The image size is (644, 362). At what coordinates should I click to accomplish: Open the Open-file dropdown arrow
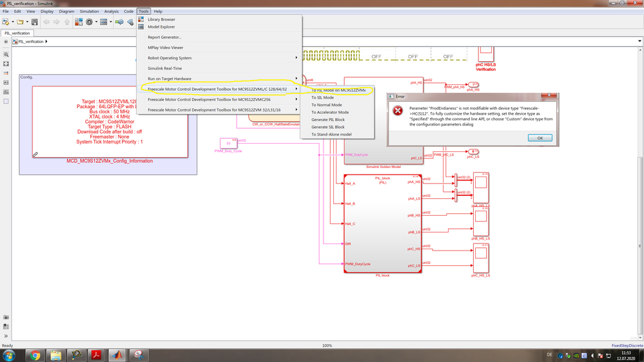pyautogui.click(x=27, y=22)
